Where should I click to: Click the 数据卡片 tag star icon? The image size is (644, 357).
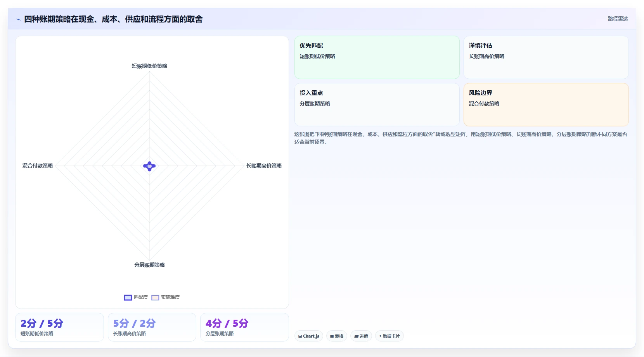point(380,336)
